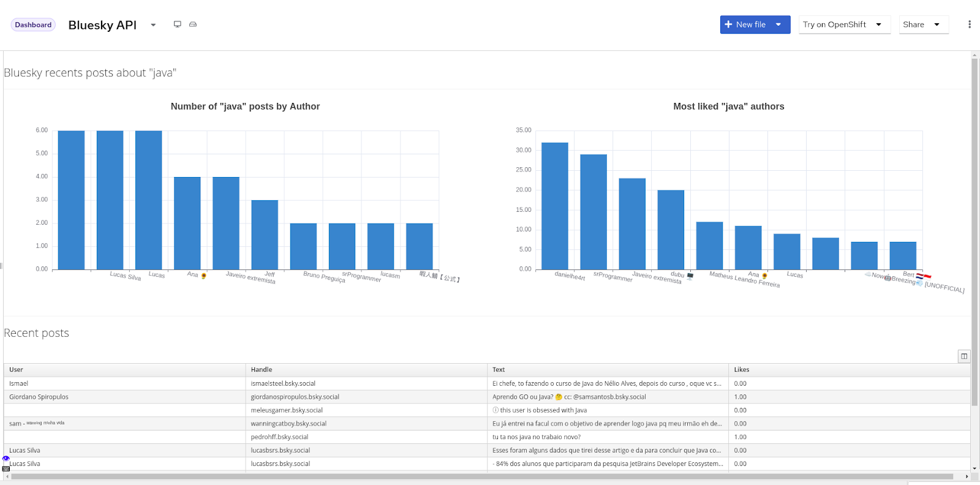The width and height of the screenshot is (980, 485).
Task: Click the srProgrammer bar in liked authors chart
Action: click(x=594, y=212)
